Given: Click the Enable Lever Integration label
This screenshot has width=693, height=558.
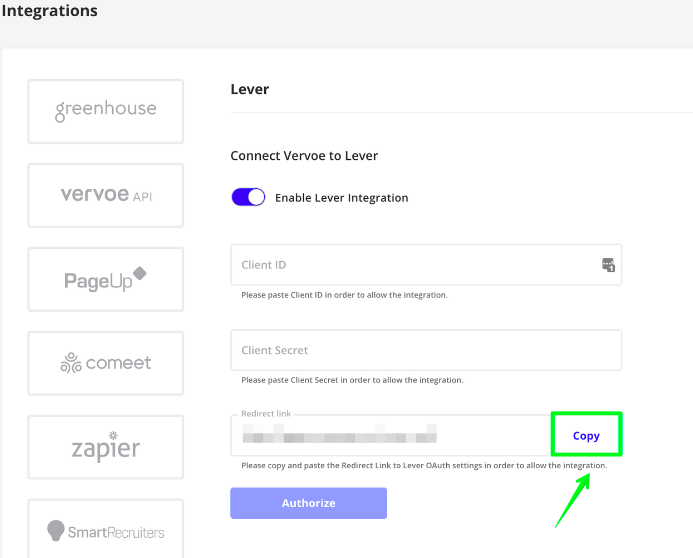Looking at the screenshot, I should click(342, 198).
